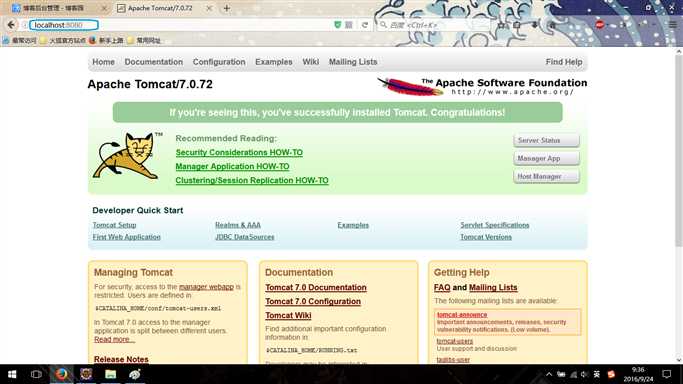
Task: Open Home in the Tomcat nav bar
Action: point(103,62)
